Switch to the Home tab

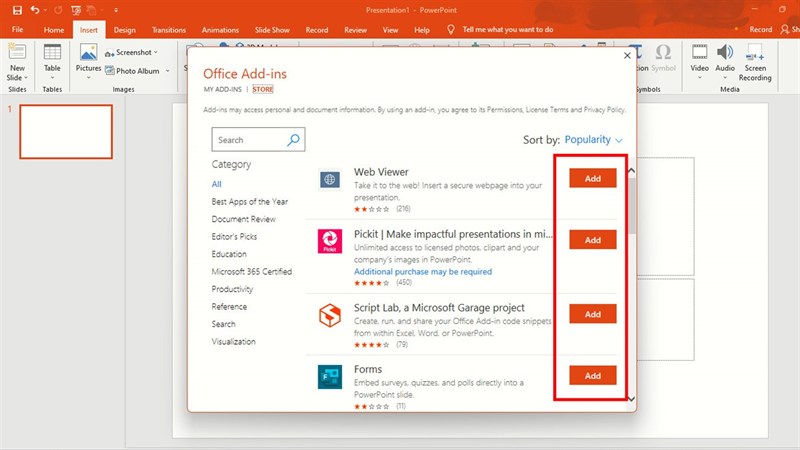click(x=54, y=30)
